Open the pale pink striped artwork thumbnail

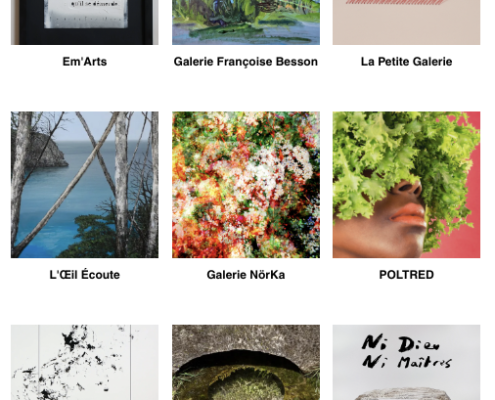coord(406,22)
